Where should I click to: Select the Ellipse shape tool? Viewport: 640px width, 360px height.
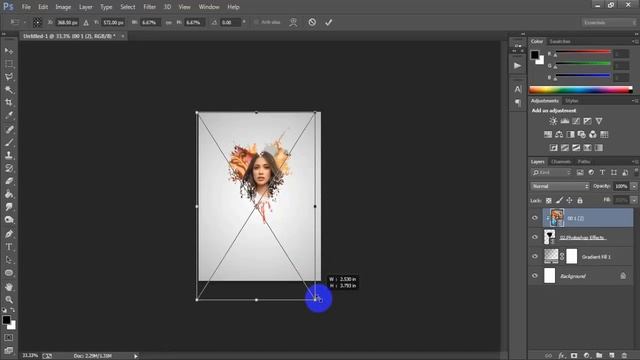coord(9,273)
